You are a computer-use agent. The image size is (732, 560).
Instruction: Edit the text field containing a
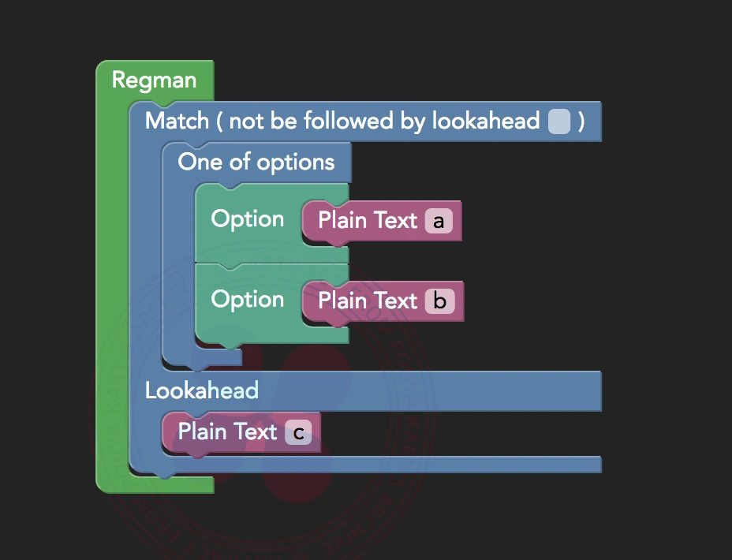(439, 221)
